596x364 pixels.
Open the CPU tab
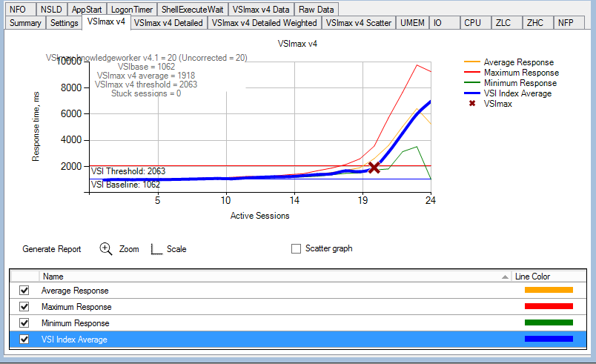click(x=472, y=23)
